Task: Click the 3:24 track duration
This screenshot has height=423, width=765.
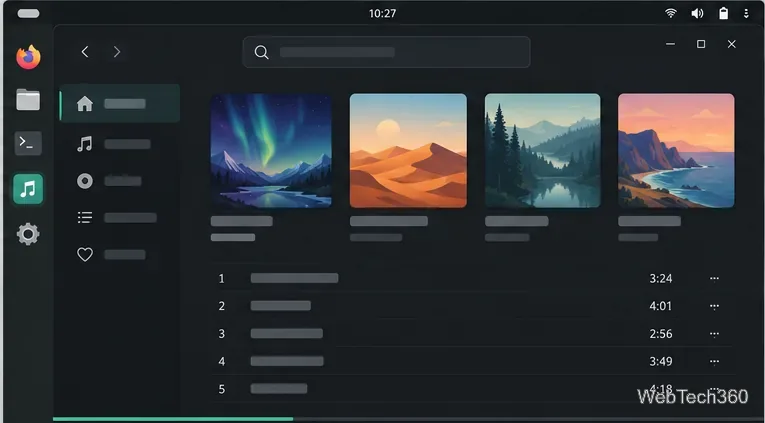Action: [x=661, y=279]
